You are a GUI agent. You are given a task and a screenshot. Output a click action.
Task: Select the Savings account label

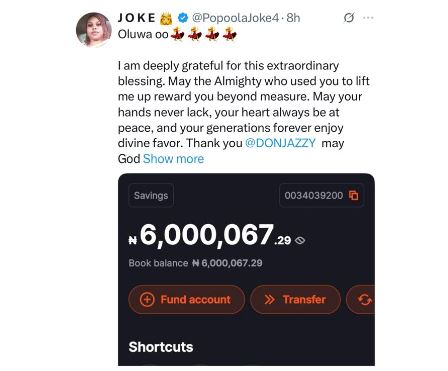pyautogui.click(x=151, y=195)
